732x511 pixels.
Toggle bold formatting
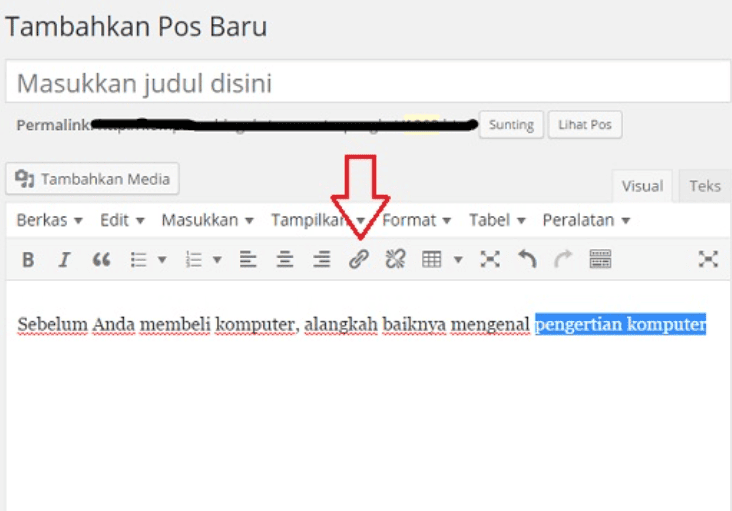point(28,259)
